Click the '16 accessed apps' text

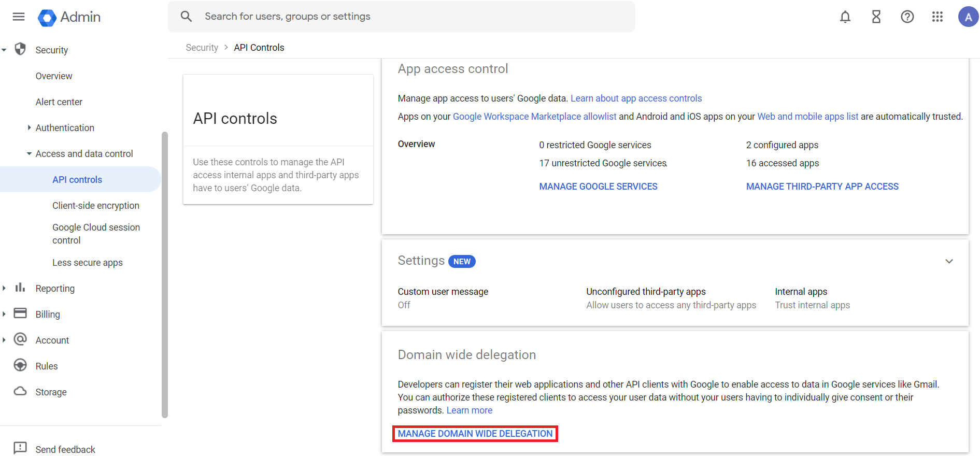pos(783,163)
